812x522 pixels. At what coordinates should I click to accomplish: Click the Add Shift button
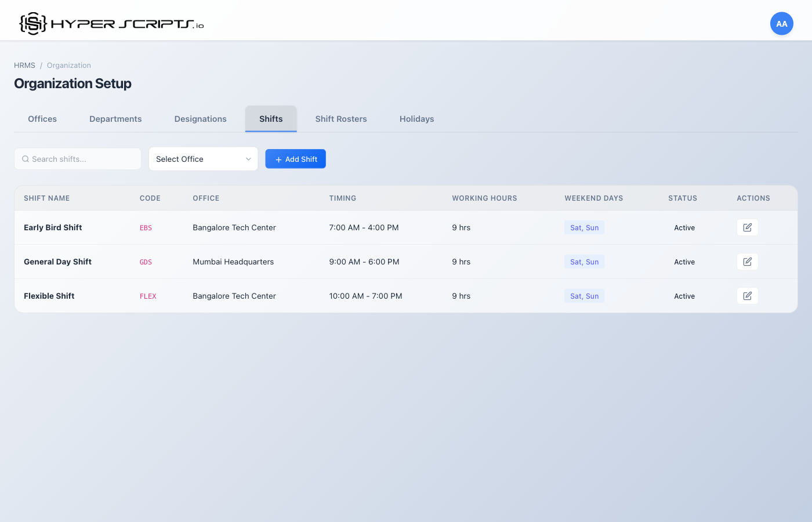(295, 159)
